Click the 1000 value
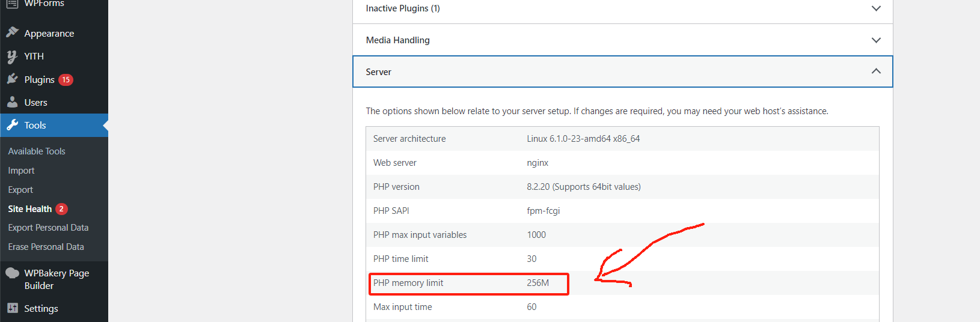 536,235
